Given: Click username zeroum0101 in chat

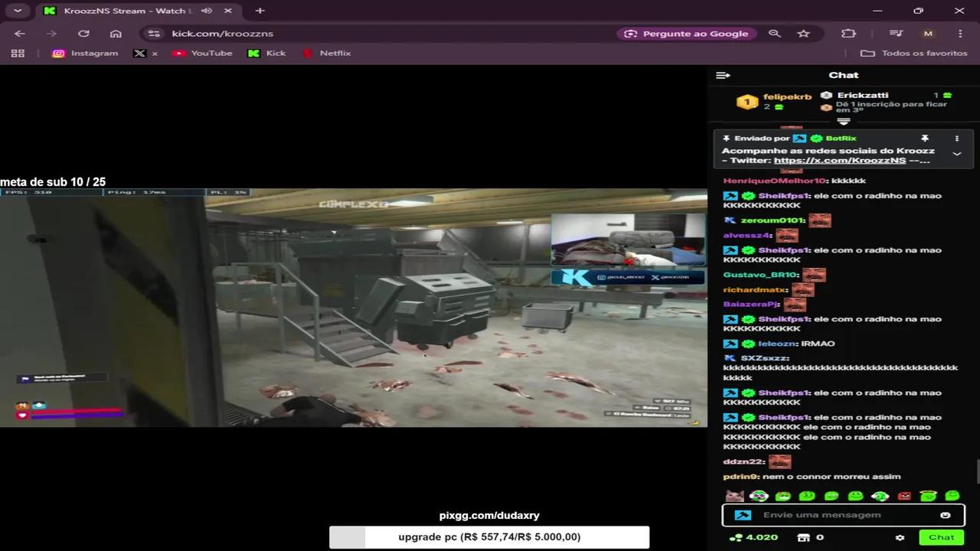Looking at the screenshot, I should pyautogui.click(x=773, y=220).
